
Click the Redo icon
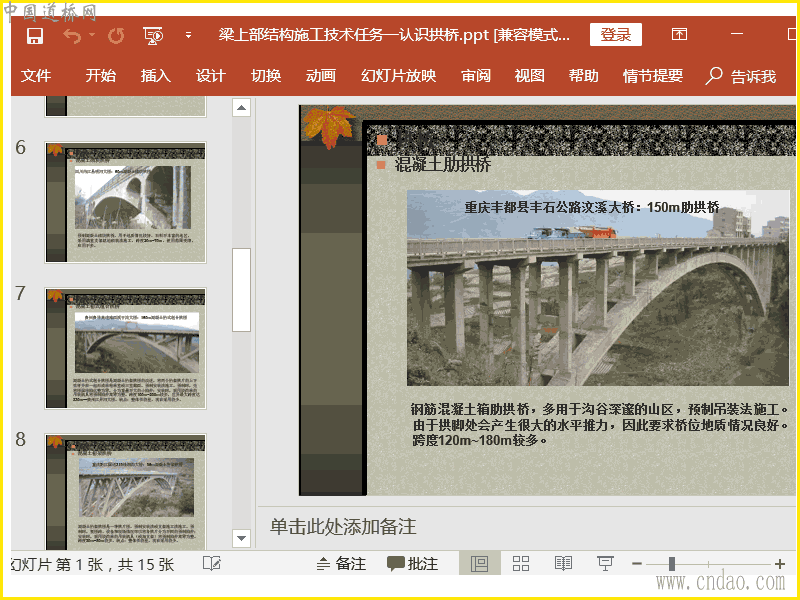click(x=116, y=36)
